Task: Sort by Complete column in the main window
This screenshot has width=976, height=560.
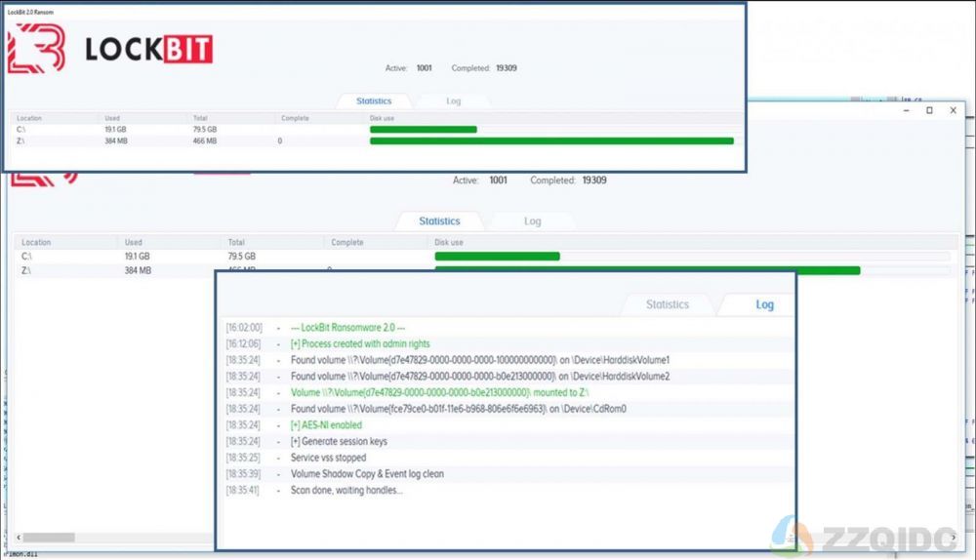Action: 346,242
